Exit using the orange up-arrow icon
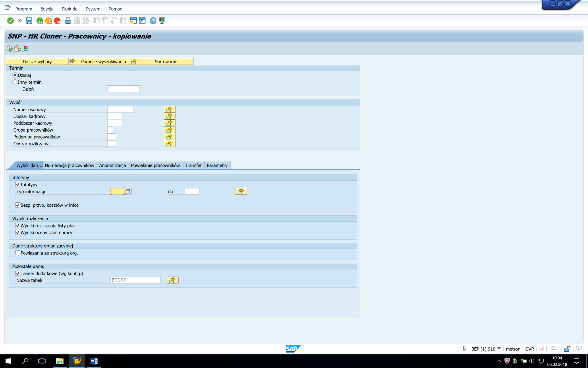The image size is (588, 368). 49,21
